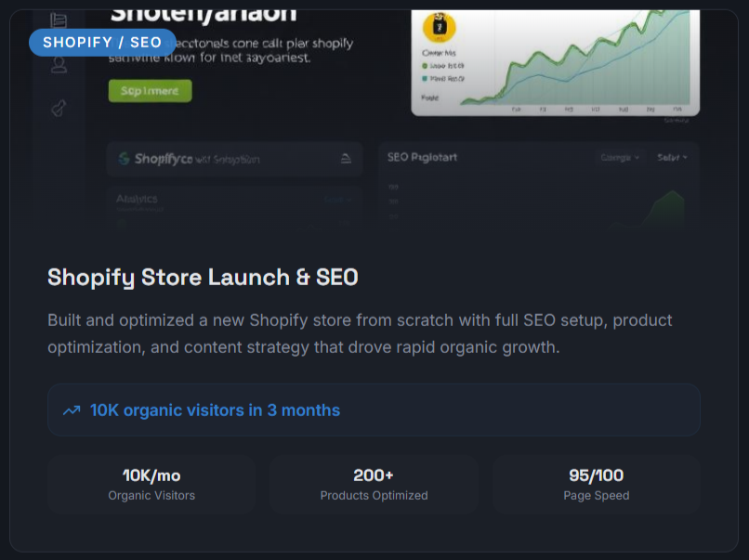Expand the rightmost dropdown in SEO panel
Viewport: 749px width, 560px height.
tap(672, 158)
